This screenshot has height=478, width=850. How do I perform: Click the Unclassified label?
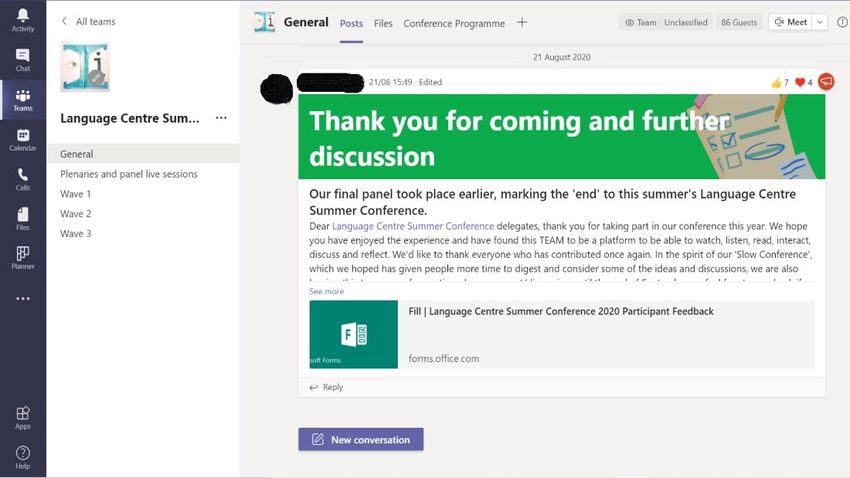point(686,22)
